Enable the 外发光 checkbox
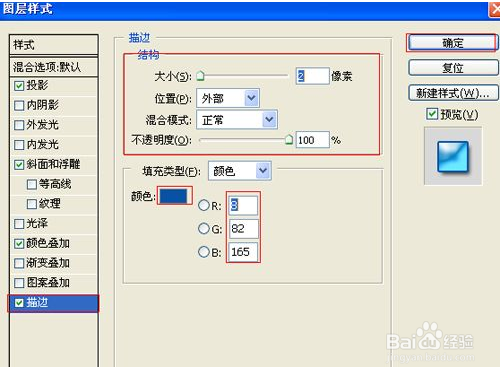Image resolution: width=504 pixels, height=376 pixels. (x=19, y=125)
